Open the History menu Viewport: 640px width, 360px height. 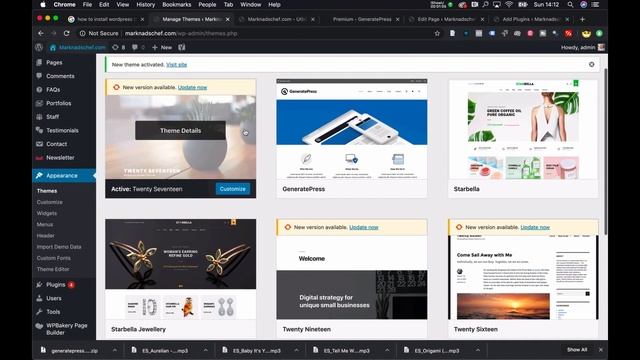pyautogui.click(x=145, y=5)
